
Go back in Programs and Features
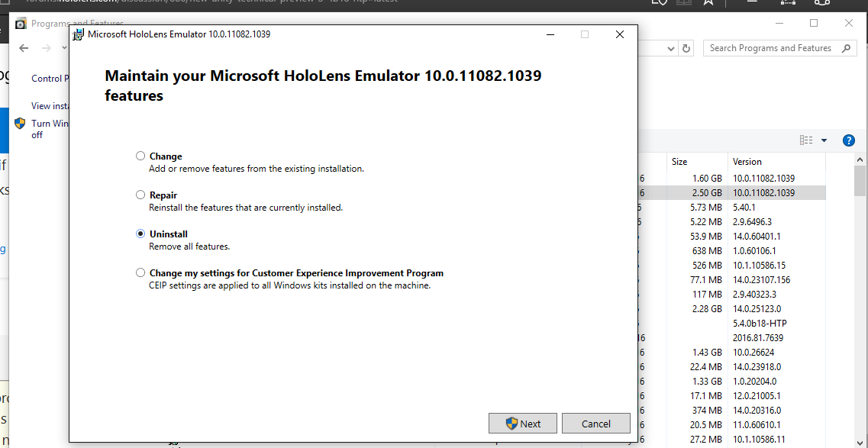click(24, 48)
